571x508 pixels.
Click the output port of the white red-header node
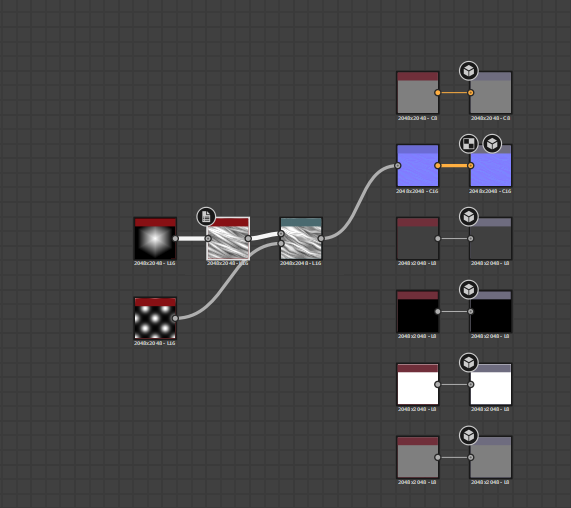[x=438, y=385]
